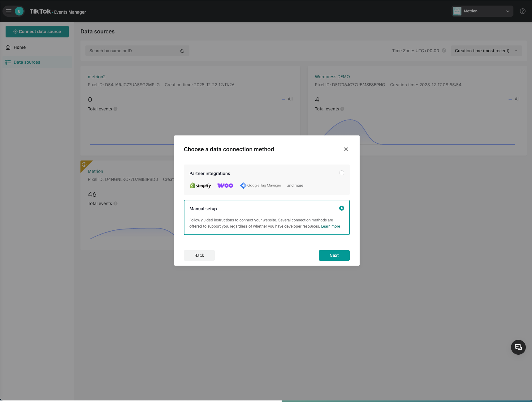Open the help question mark icon

pyautogui.click(x=523, y=11)
